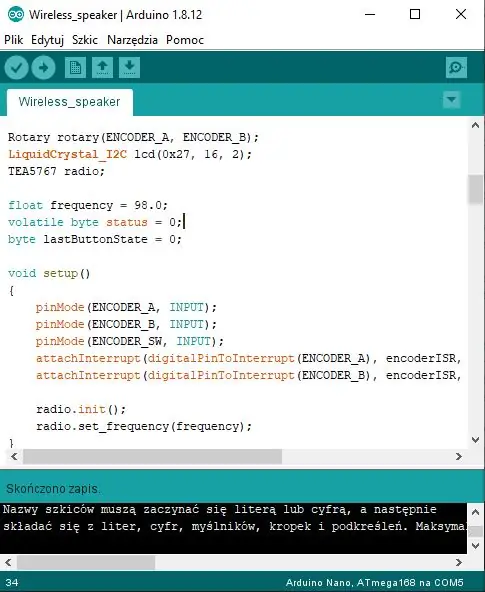Click the console text 'Nazwy szkiców muszą'
The width and height of the screenshot is (485, 592).
point(69,510)
